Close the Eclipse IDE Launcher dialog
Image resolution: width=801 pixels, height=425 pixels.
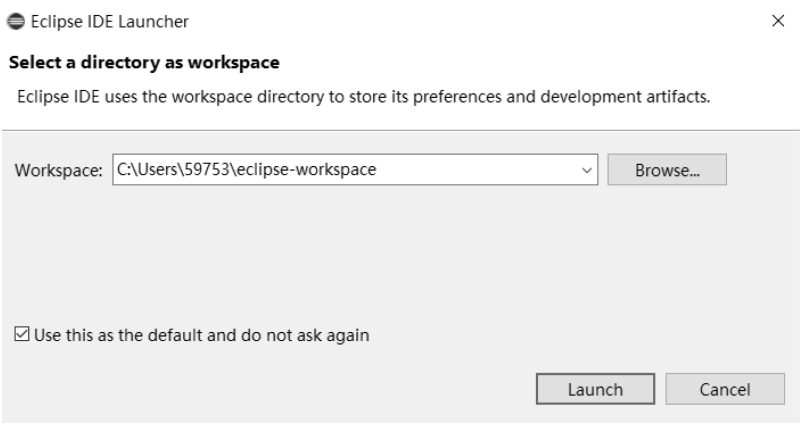coord(779,20)
